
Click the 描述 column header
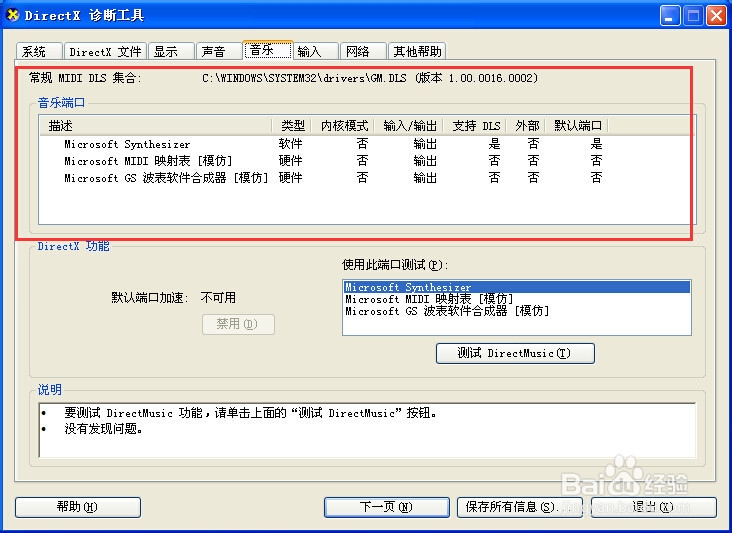(x=155, y=126)
